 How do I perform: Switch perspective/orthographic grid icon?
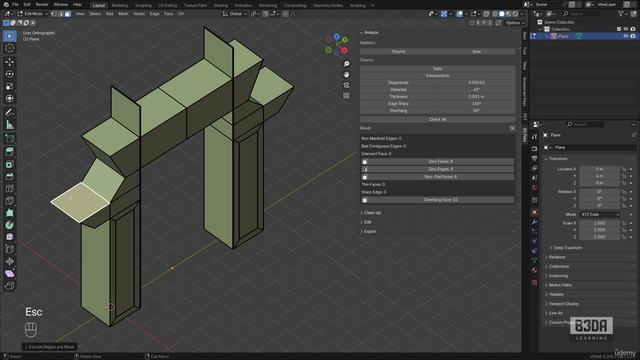click(346, 96)
